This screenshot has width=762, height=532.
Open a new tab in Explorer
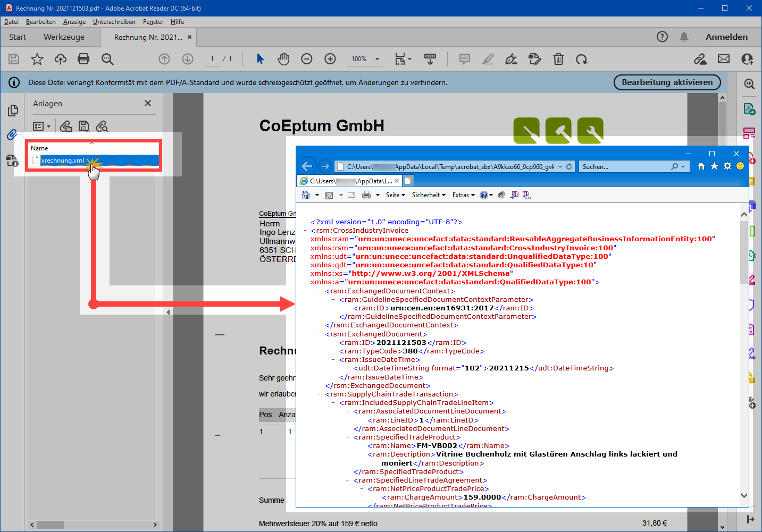point(408,181)
